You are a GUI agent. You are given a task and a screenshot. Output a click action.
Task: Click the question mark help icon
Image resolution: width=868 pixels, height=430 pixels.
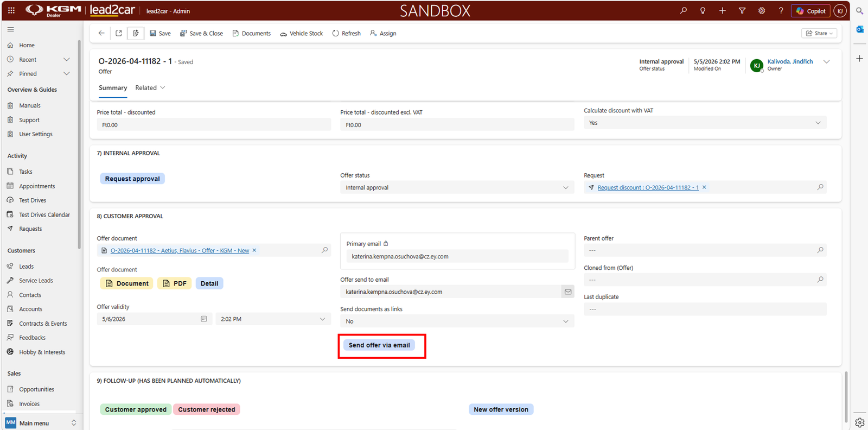(781, 10)
